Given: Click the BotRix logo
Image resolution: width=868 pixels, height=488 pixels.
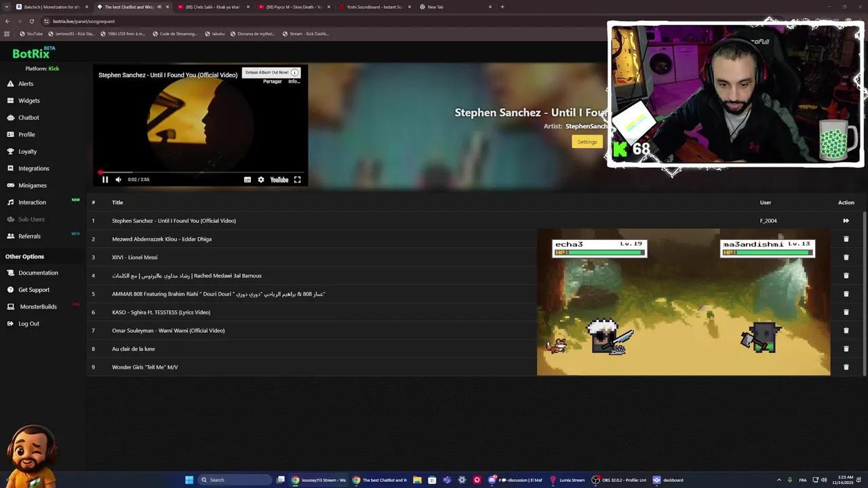Looking at the screenshot, I should (x=34, y=53).
